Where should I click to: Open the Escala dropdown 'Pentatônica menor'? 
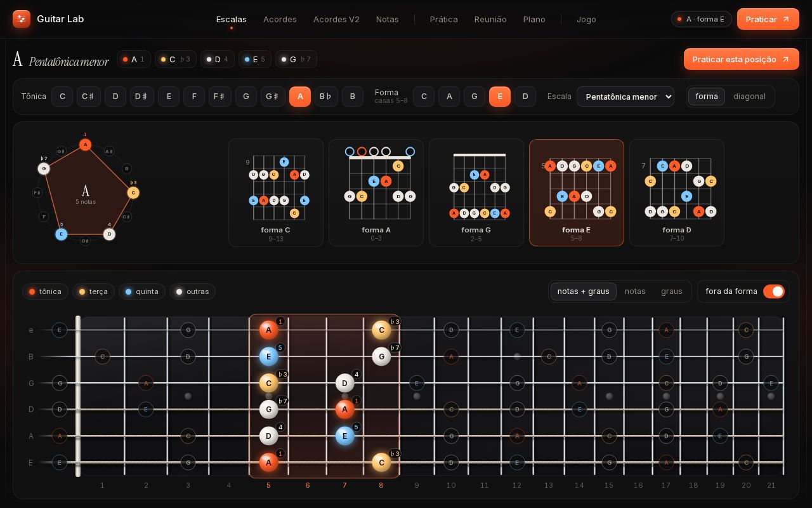(625, 97)
